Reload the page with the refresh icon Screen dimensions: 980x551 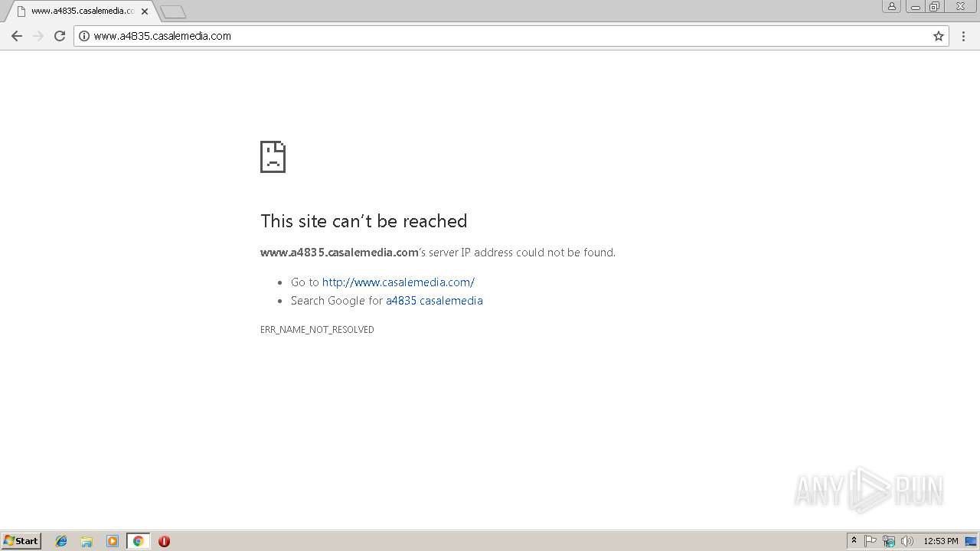coord(60,36)
